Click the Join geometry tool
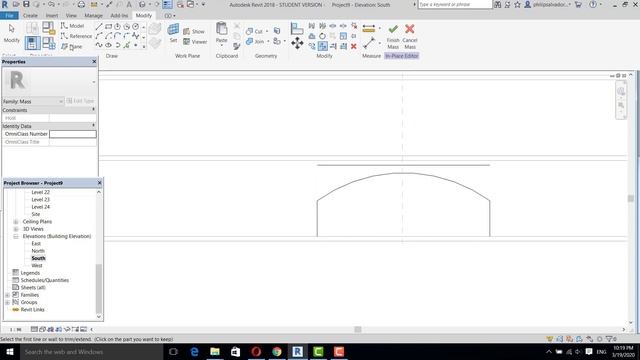Image resolution: width=640 pixels, height=360 pixels. pyautogui.click(x=255, y=42)
